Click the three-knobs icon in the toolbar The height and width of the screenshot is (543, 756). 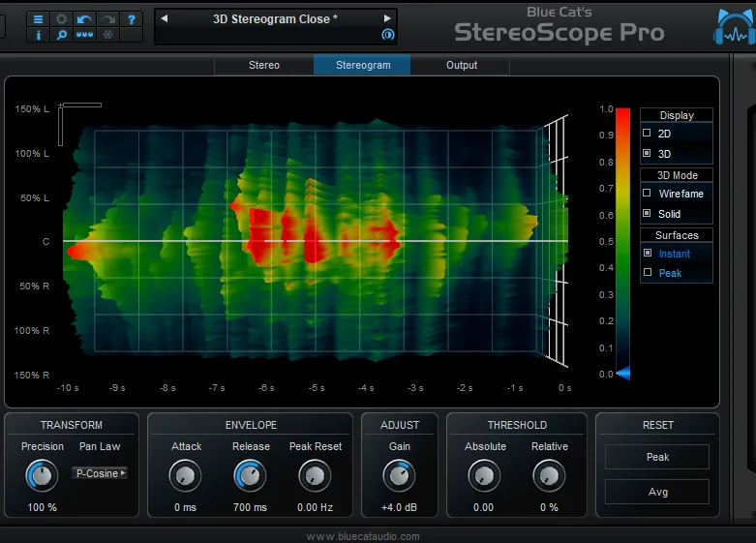[84, 35]
